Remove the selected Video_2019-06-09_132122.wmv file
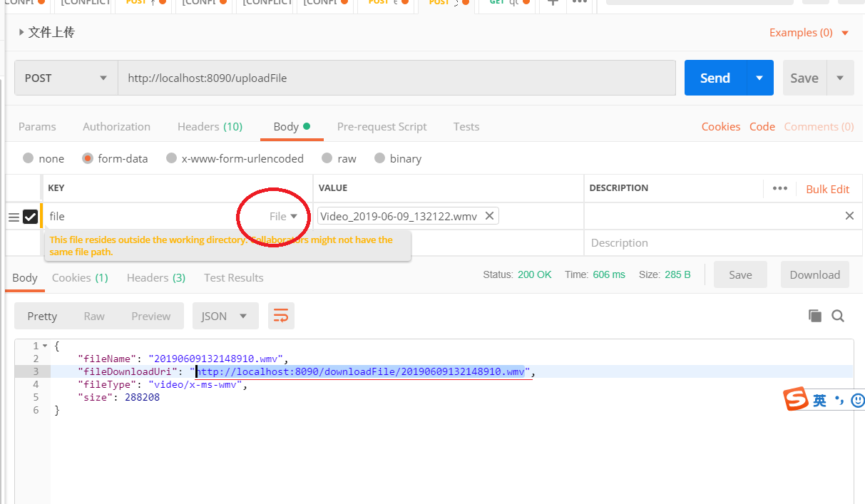The image size is (865, 504). [x=489, y=215]
